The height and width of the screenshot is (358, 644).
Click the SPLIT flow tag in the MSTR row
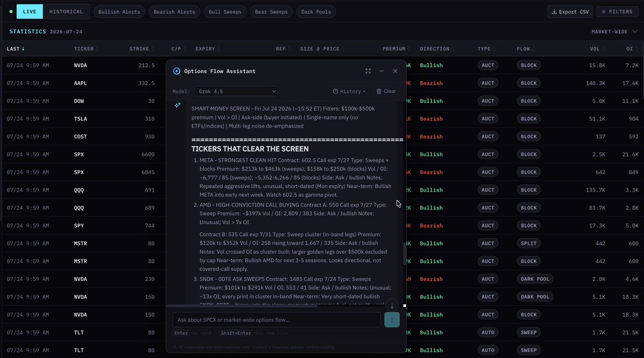click(529, 243)
